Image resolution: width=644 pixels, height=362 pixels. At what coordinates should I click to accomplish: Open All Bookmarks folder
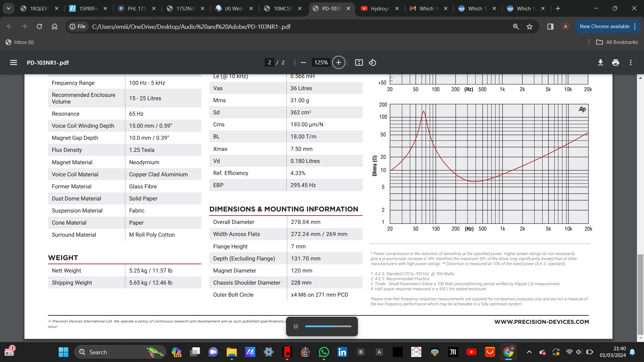click(x=617, y=42)
